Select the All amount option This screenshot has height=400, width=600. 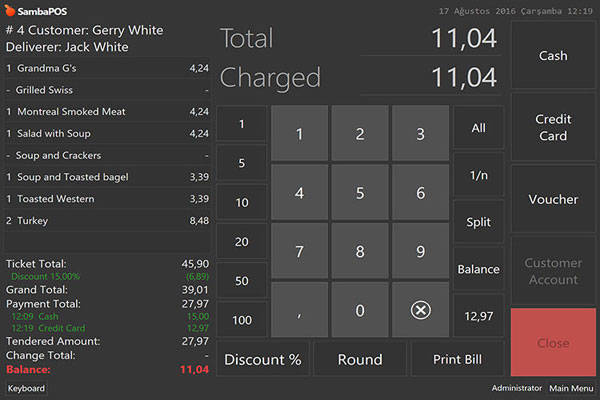(478, 128)
